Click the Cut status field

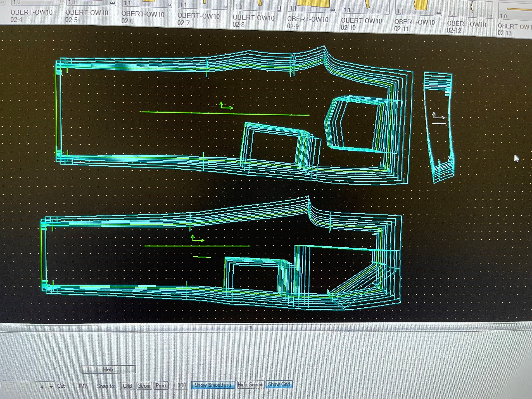click(x=61, y=386)
